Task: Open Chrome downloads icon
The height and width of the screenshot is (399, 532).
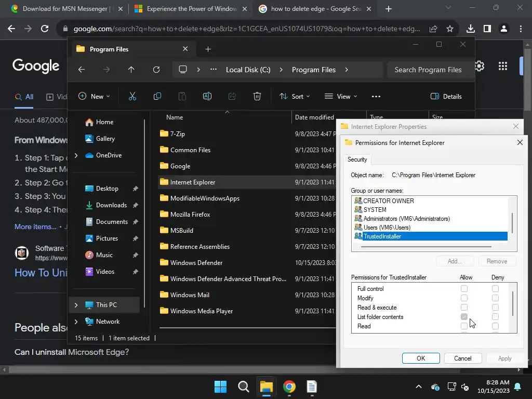Action: pyautogui.click(x=471, y=29)
